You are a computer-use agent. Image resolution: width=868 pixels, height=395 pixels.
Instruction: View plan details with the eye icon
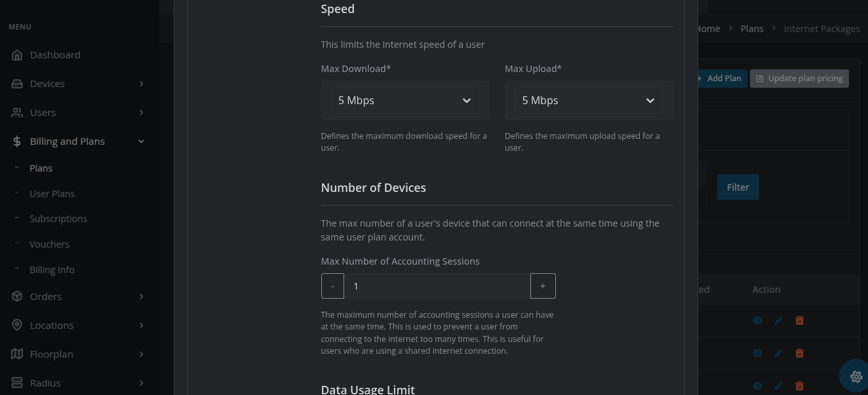coord(757,320)
